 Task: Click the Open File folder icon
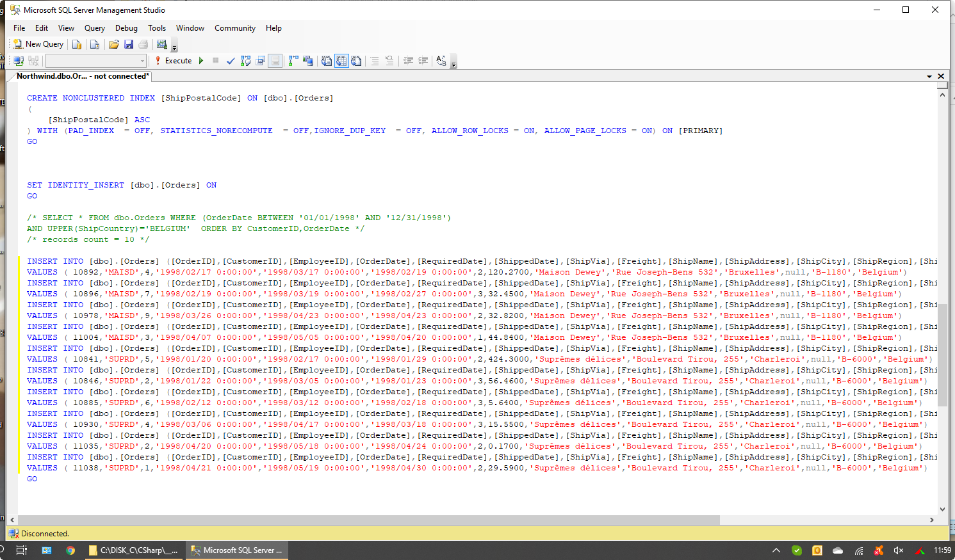point(114,44)
